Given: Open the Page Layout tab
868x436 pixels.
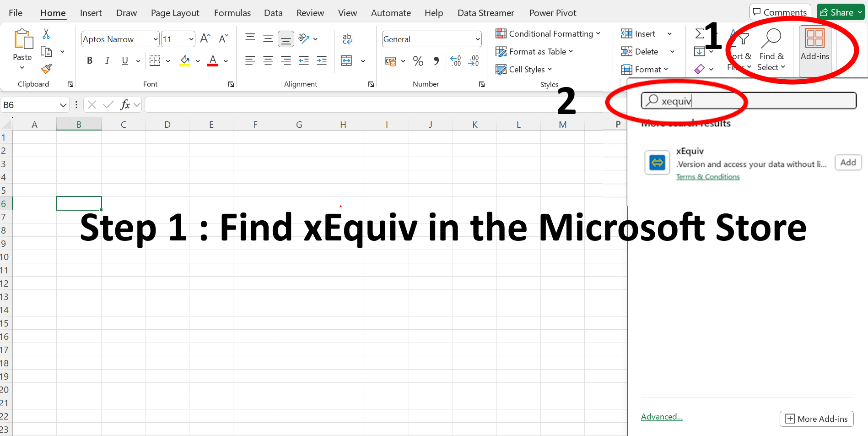Looking at the screenshot, I should [175, 13].
